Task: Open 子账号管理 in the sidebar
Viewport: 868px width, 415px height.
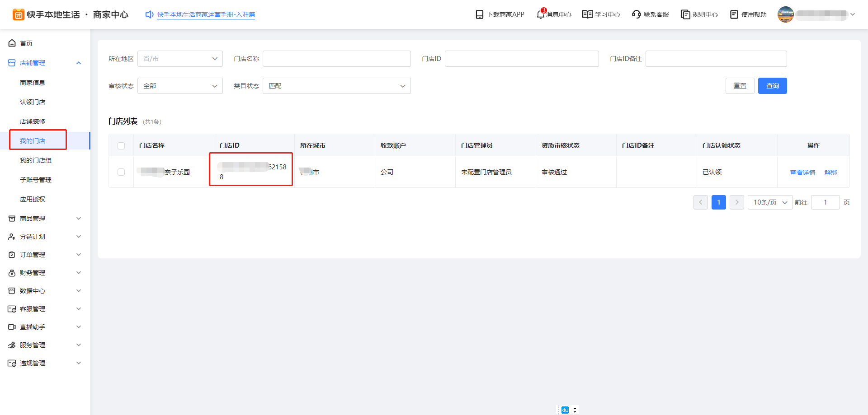Action: coord(36,180)
